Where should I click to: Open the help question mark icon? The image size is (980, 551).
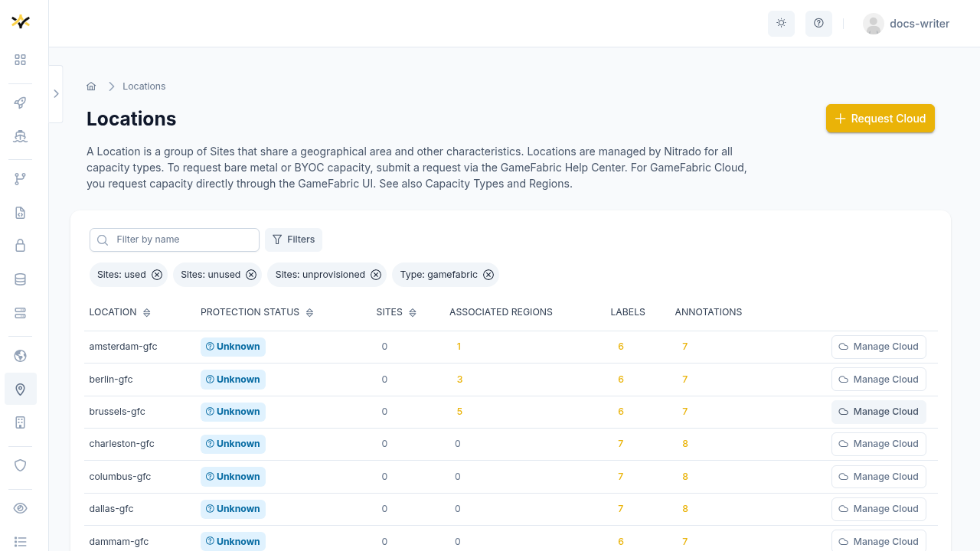pyautogui.click(x=818, y=23)
